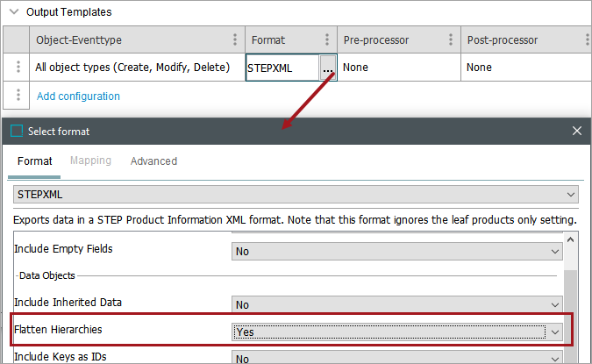This screenshot has height=364, width=592.
Task: Click the ellipsis button beside STEPXML
Action: [x=327, y=68]
